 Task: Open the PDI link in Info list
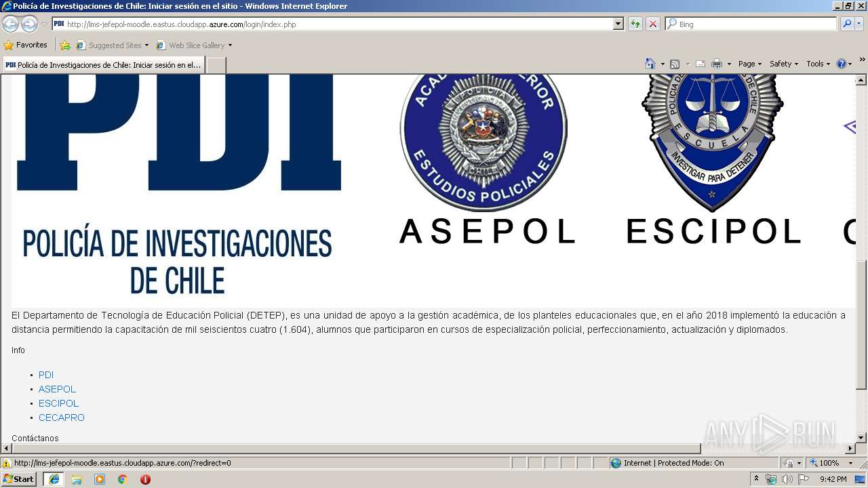46,375
